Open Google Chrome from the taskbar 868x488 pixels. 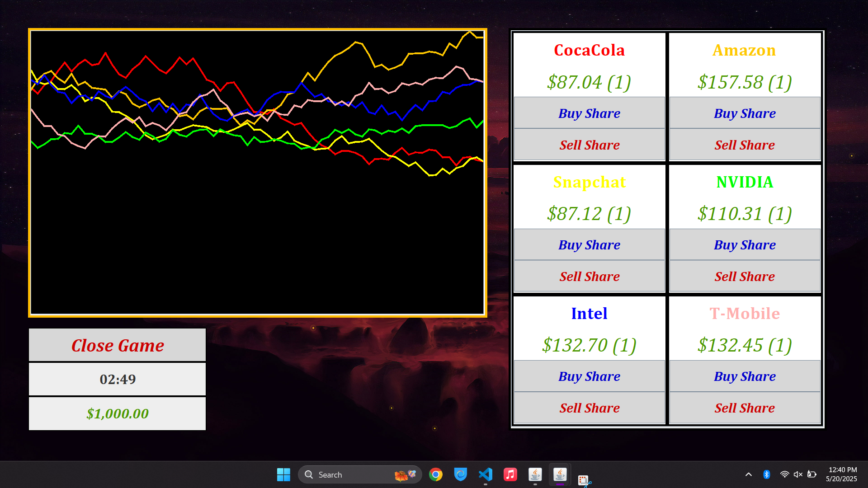pos(435,474)
